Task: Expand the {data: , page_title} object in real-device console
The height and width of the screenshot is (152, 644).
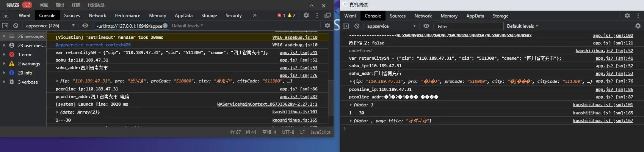Action: tap(351, 121)
